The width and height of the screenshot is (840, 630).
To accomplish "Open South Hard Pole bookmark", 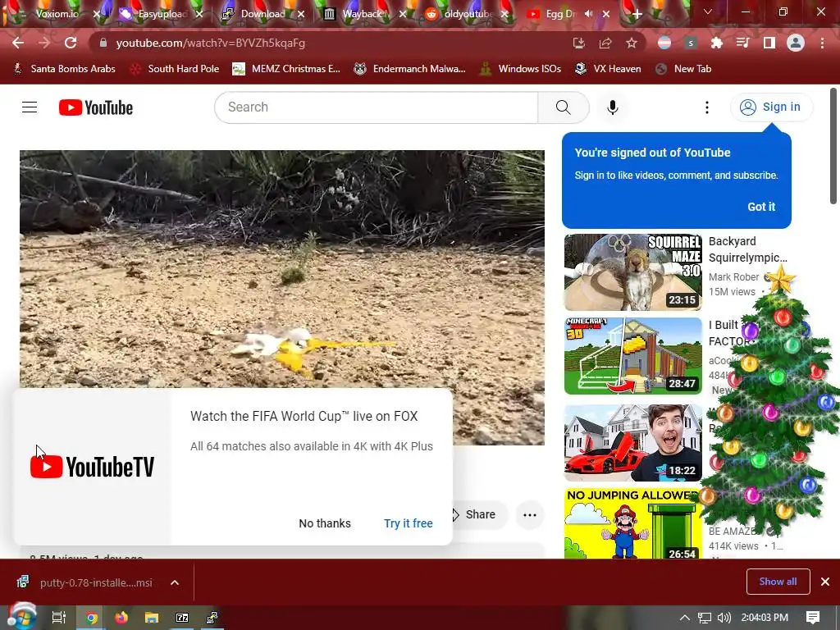I will 175,69.
